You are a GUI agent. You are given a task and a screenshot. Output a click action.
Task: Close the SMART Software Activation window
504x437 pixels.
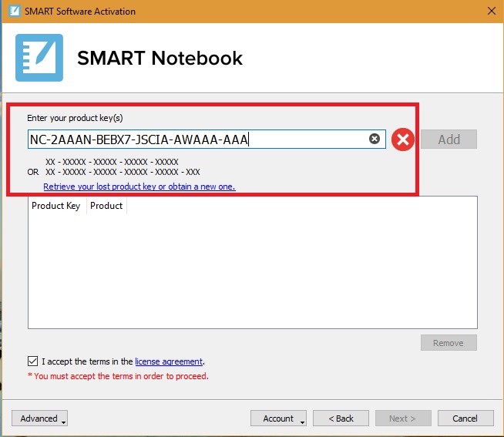coord(492,11)
